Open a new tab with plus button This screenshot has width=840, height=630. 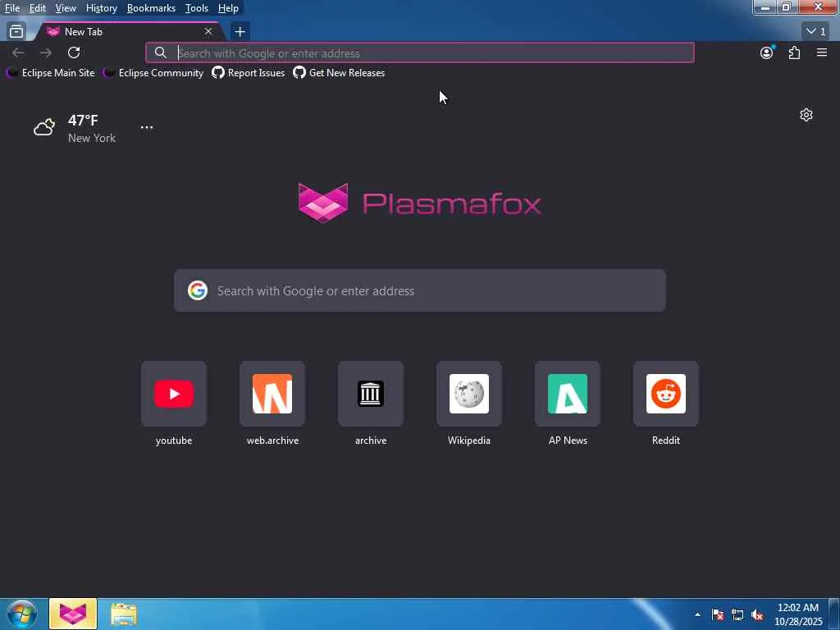240,32
